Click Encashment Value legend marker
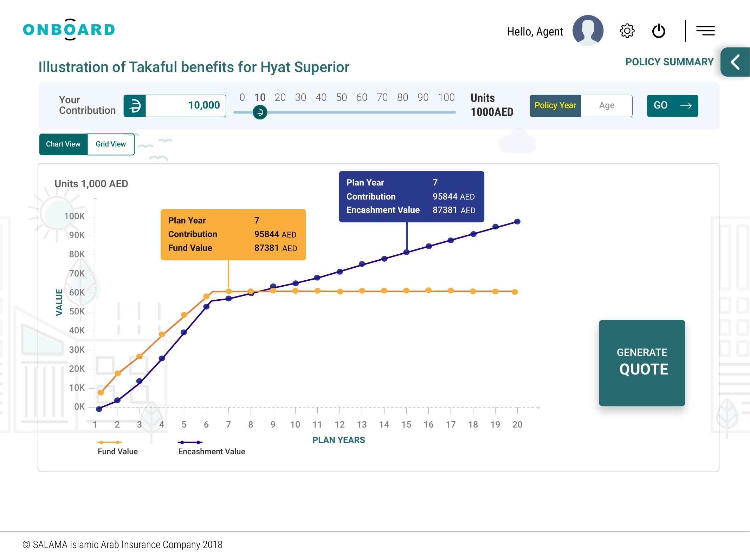 (x=190, y=442)
